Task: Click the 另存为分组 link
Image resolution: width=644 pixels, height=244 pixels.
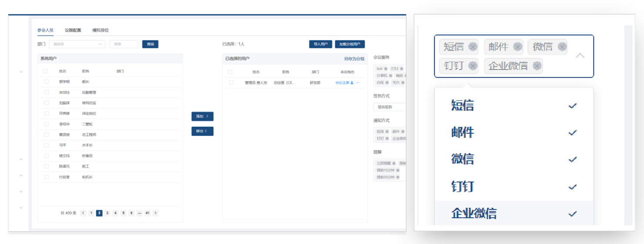Action: (x=354, y=58)
